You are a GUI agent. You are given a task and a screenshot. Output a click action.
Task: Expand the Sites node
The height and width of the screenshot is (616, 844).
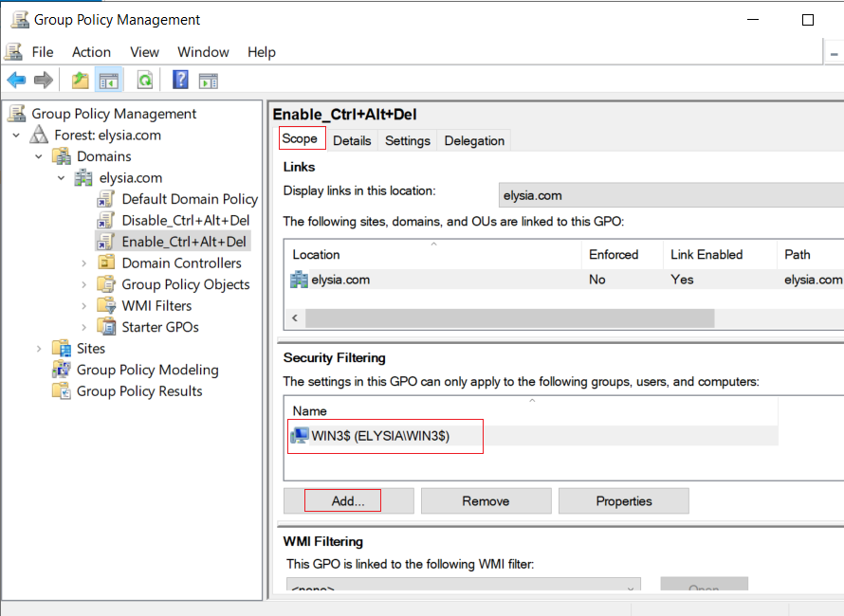point(39,349)
